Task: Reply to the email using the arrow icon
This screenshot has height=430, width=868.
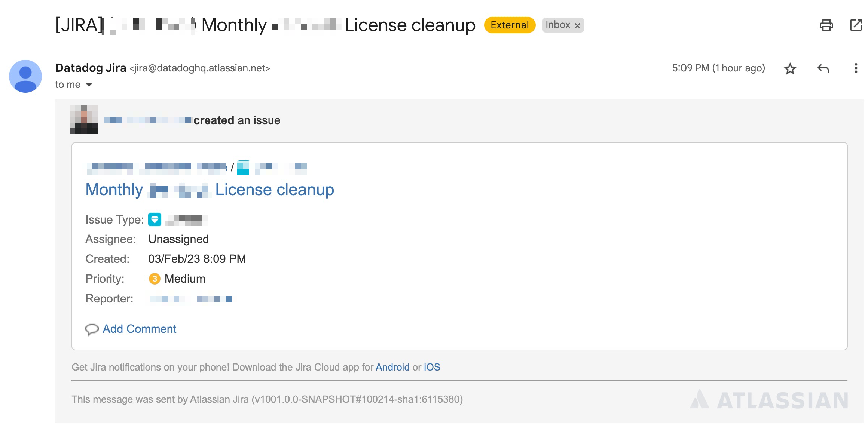Action: 823,68
